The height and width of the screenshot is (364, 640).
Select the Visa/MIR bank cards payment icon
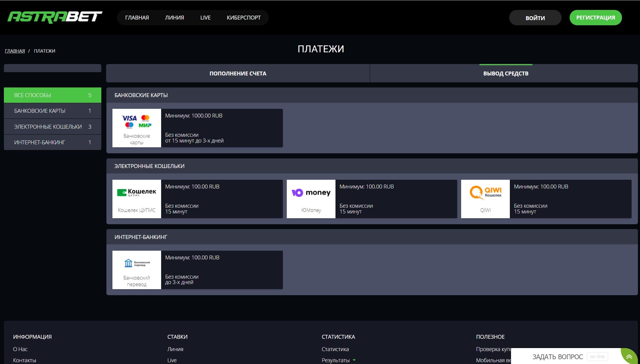click(x=136, y=121)
